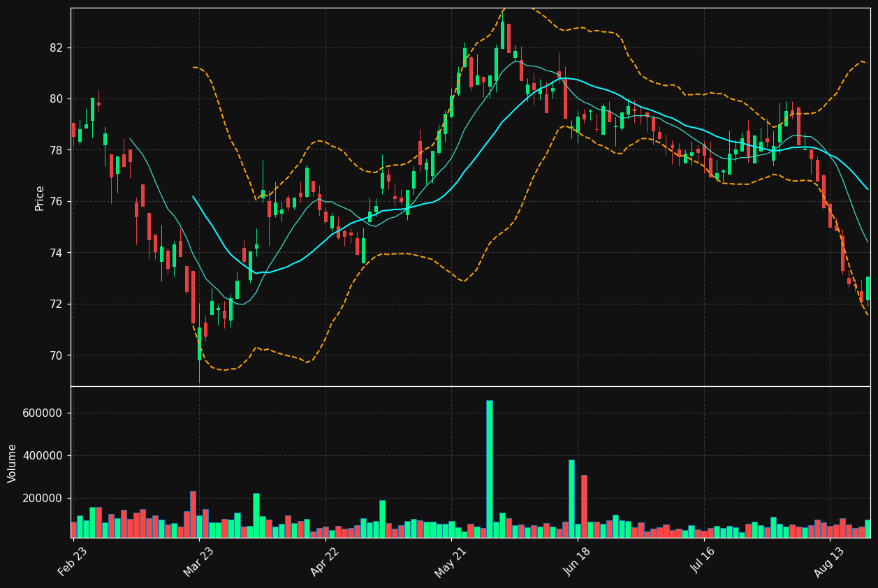Click the tallest green volume bar above 600000
Screen dimensions: 878x588
[x=489, y=469]
